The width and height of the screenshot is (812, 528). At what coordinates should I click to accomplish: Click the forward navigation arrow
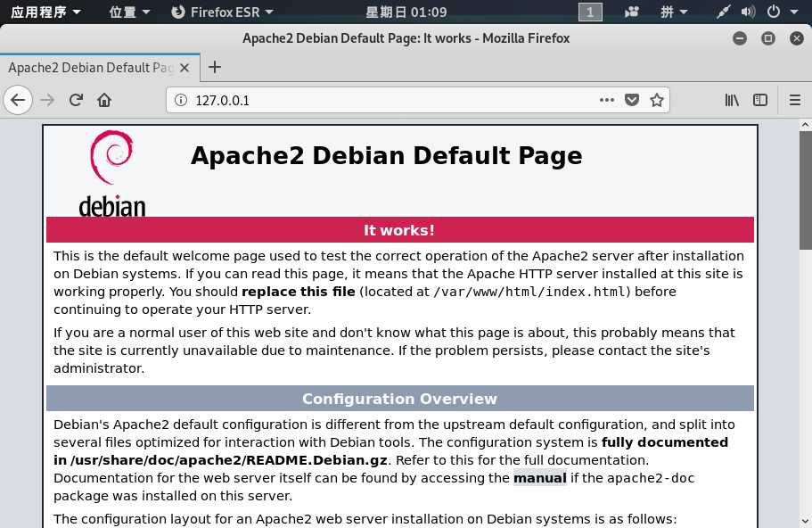click(x=47, y=100)
